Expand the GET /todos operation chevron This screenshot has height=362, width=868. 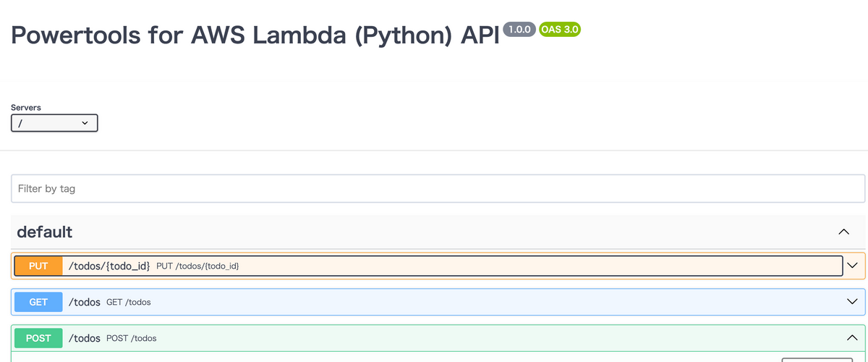coord(852,301)
